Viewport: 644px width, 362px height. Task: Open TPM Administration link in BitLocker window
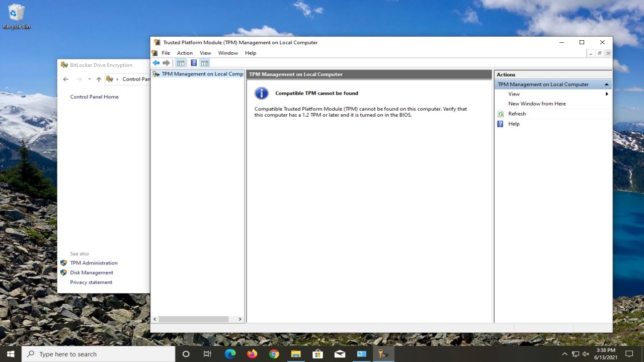pyautogui.click(x=94, y=263)
